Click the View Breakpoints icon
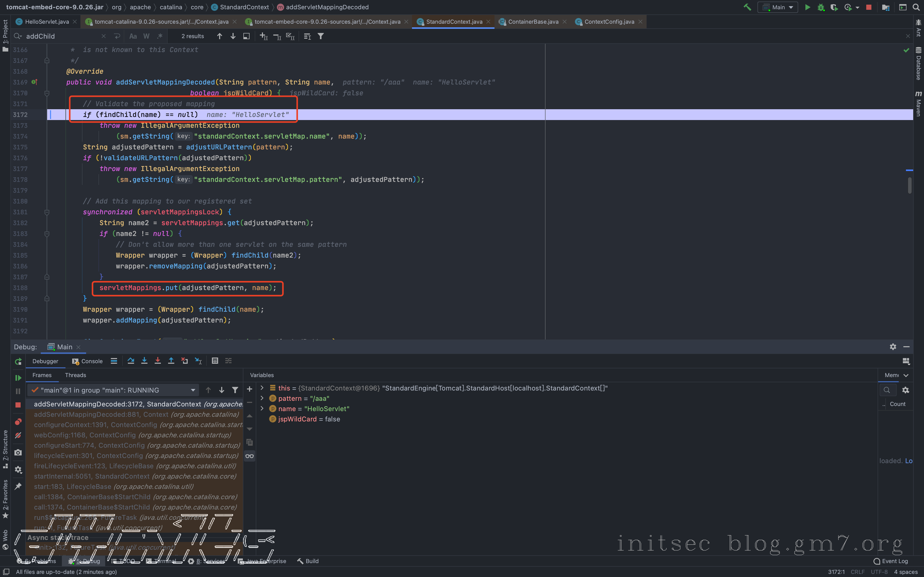 pyautogui.click(x=18, y=422)
